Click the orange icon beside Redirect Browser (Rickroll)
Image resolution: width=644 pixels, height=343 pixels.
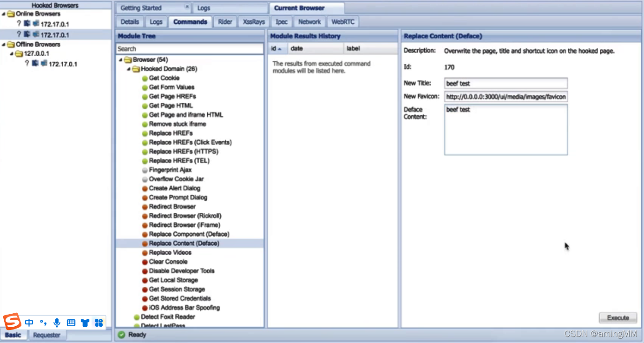pyautogui.click(x=145, y=216)
